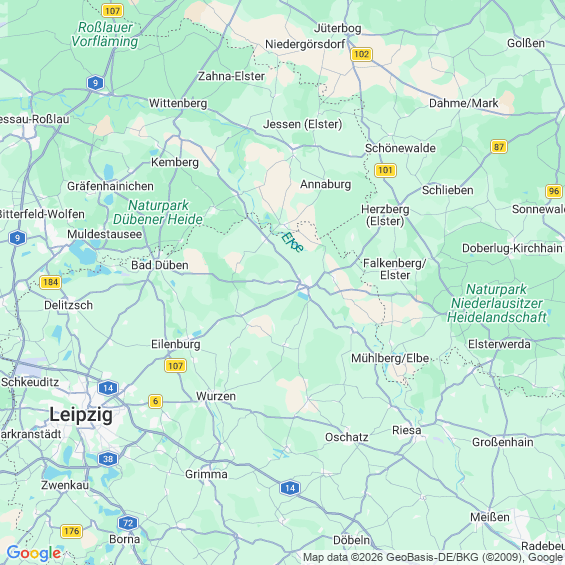The width and height of the screenshot is (565, 565).
Task: Click the Map data copyright attribution text
Action: click(x=434, y=557)
